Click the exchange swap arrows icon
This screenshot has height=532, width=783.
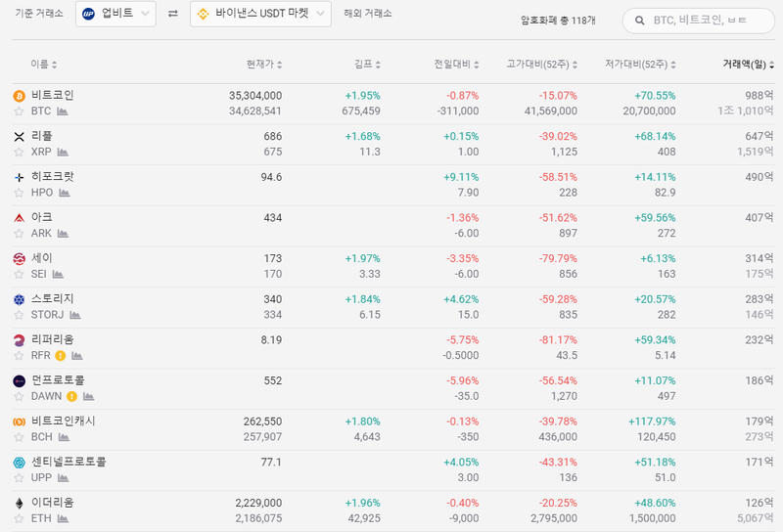(173, 14)
